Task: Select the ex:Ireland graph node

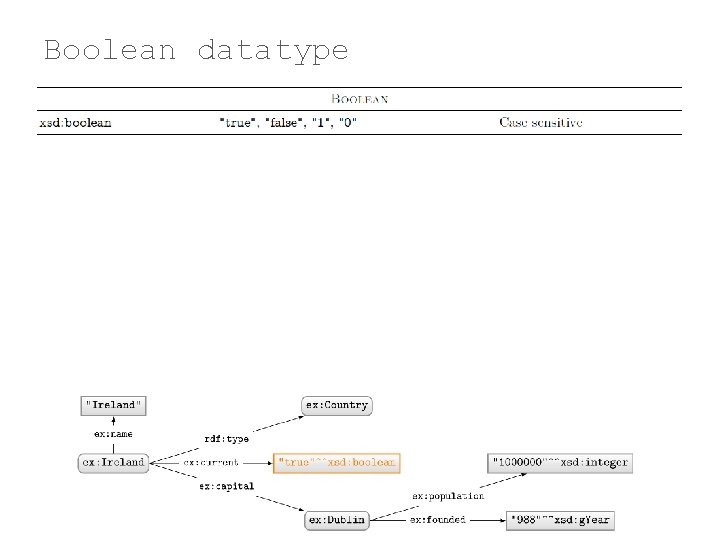Action: click(x=113, y=462)
